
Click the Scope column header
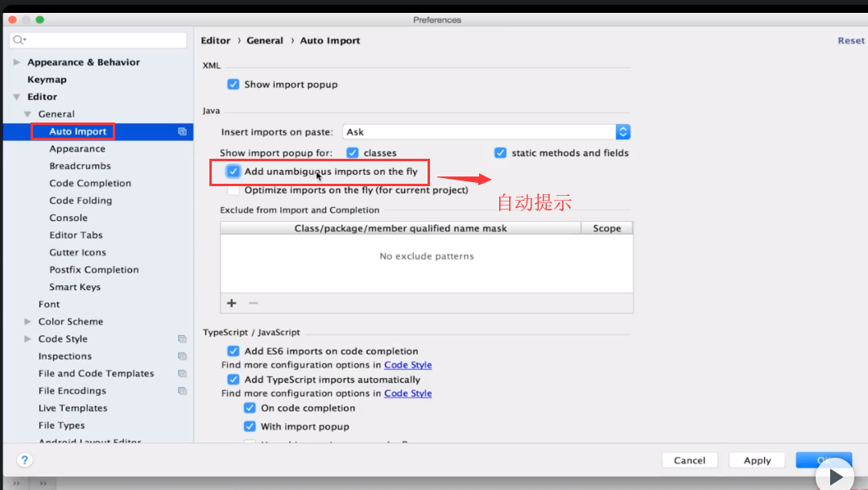pyautogui.click(x=607, y=228)
